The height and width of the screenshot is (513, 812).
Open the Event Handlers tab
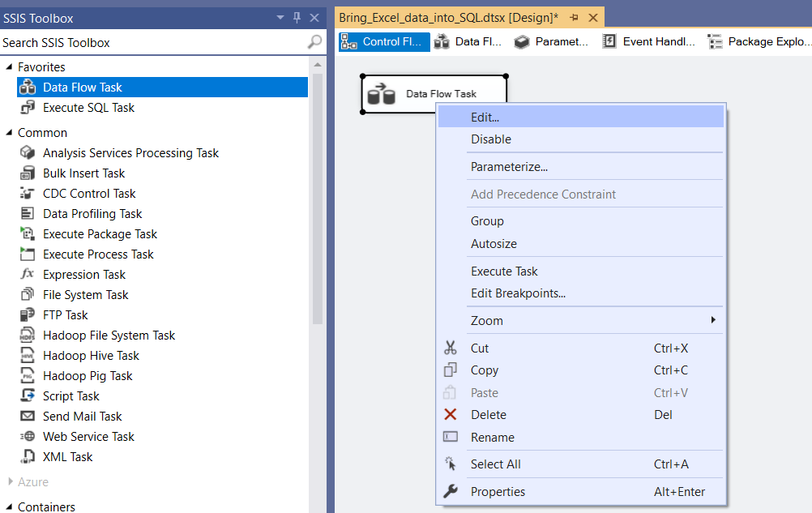[x=644, y=42]
